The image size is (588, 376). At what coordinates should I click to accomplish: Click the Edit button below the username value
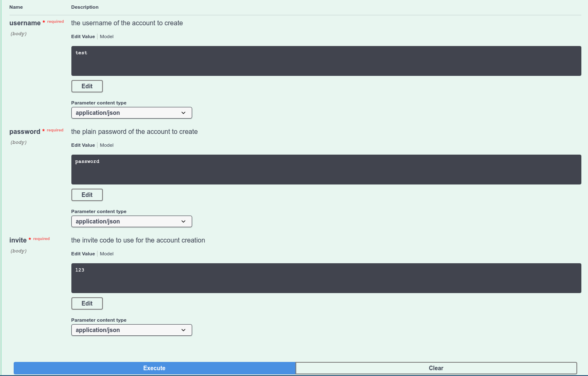pos(87,86)
